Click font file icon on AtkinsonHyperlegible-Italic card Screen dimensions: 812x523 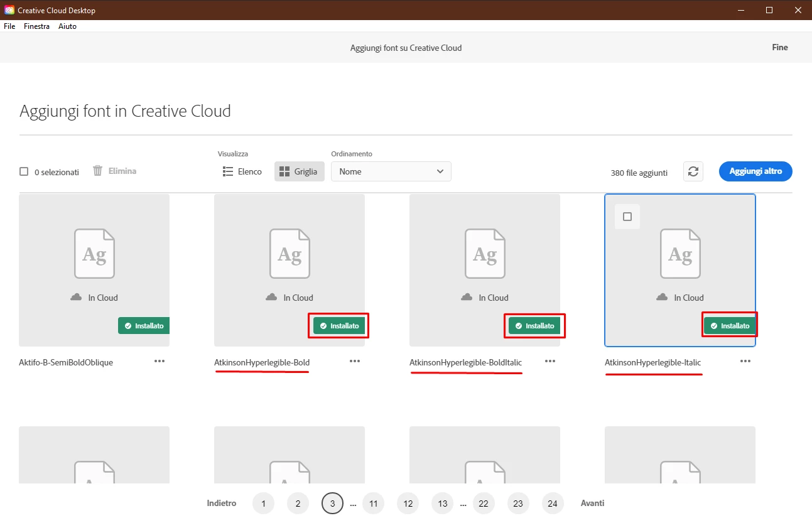681,254
